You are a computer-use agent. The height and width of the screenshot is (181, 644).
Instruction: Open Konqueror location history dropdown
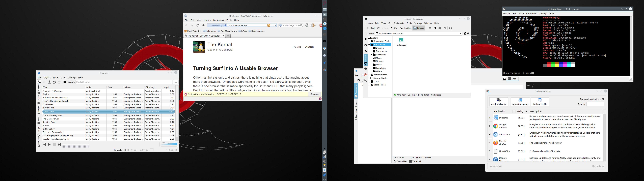(461, 33)
